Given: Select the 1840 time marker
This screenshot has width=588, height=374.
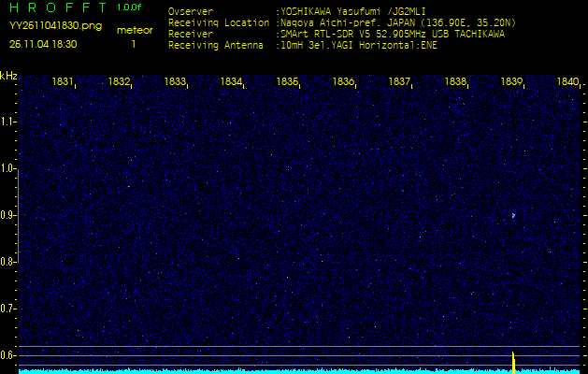Looking at the screenshot, I should [x=567, y=82].
